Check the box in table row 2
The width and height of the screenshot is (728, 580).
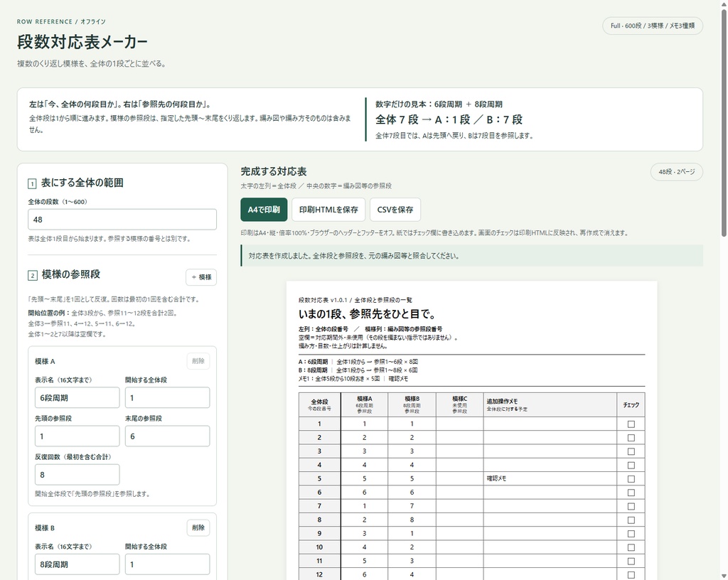point(631,438)
